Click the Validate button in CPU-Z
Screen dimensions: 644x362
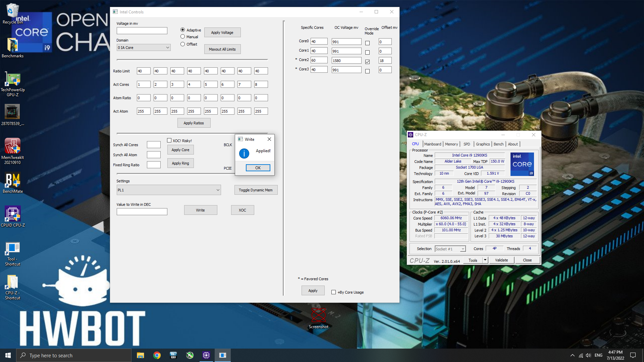[x=502, y=260]
